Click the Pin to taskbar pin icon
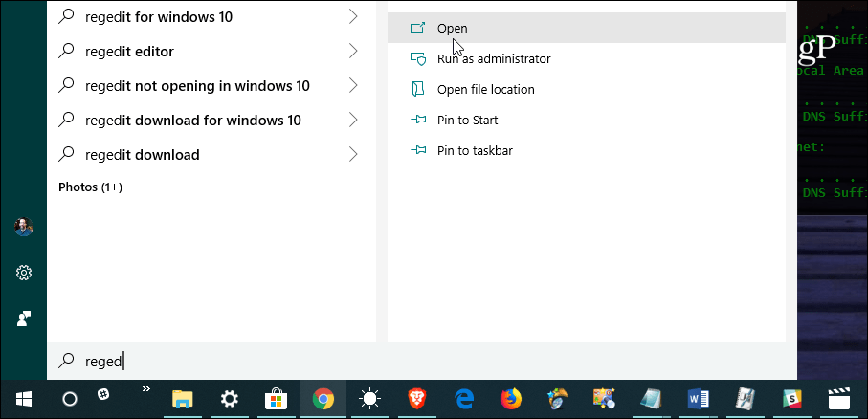Screen dimensions: 868x419 (417, 150)
